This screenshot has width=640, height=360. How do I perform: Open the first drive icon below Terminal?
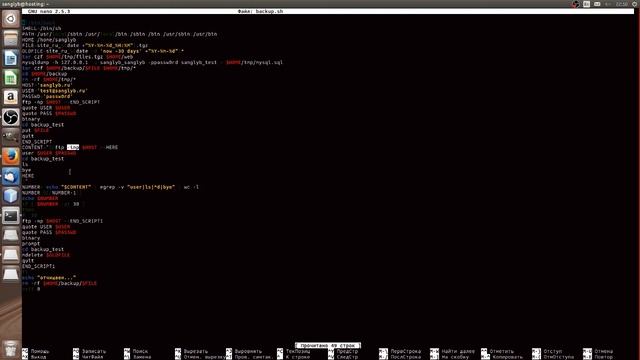pos(11,236)
